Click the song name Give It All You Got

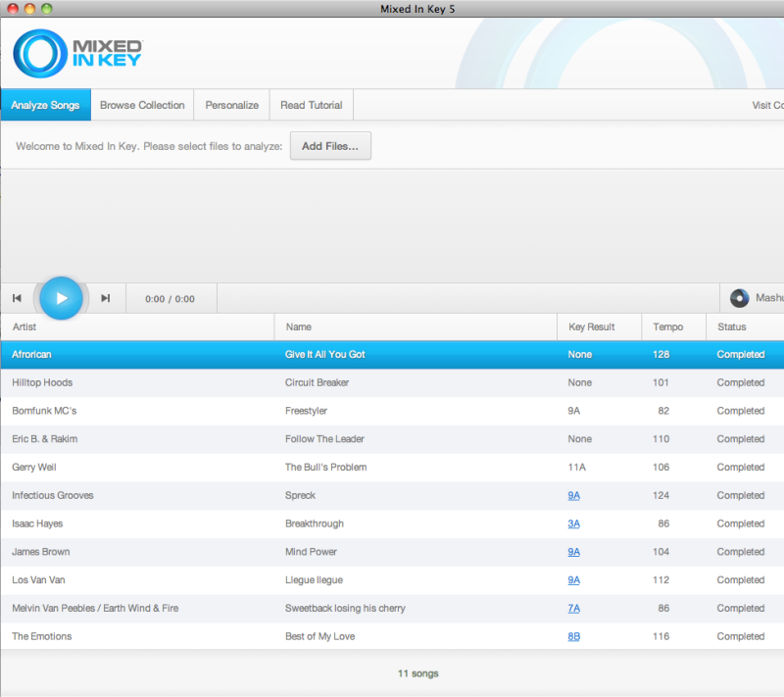[325, 355]
